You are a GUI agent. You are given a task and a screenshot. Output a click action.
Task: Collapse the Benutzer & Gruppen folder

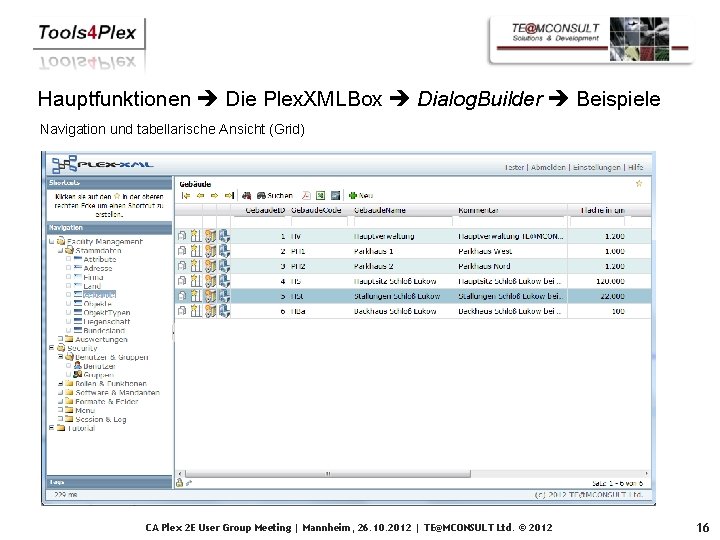(x=60, y=357)
